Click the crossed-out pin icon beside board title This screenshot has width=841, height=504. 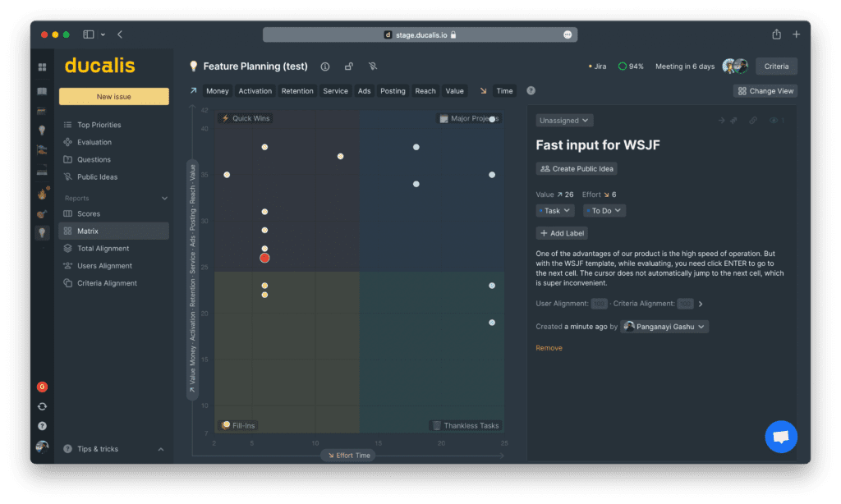(373, 66)
